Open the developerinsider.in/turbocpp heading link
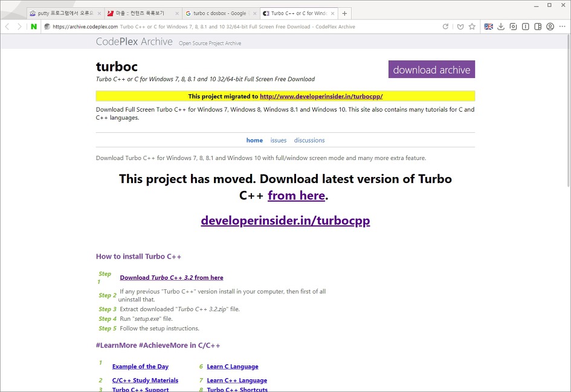This screenshot has height=392, width=571. pyautogui.click(x=285, y=220)
